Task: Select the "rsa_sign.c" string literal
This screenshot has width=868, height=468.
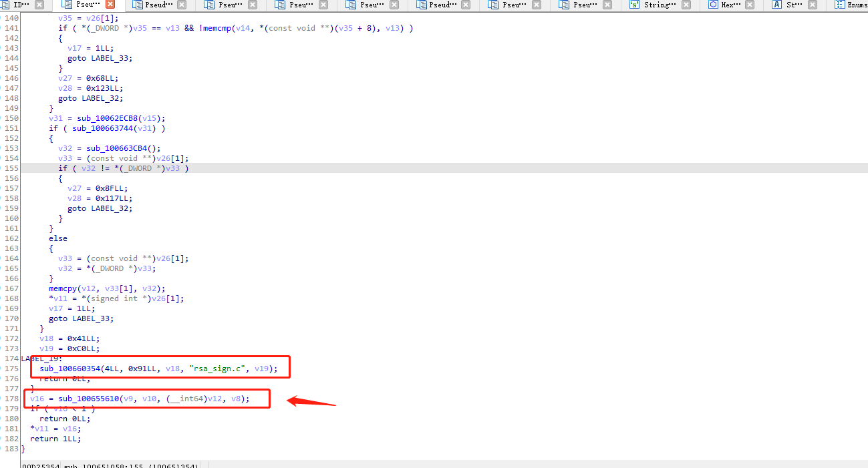Action: (219, 369)
